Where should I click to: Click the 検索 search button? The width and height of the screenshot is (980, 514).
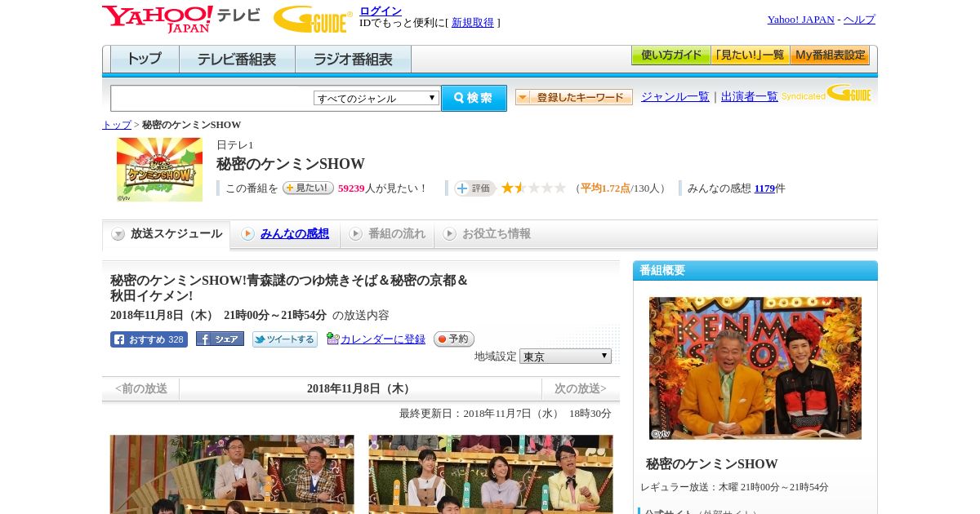[x=474, y=98]
